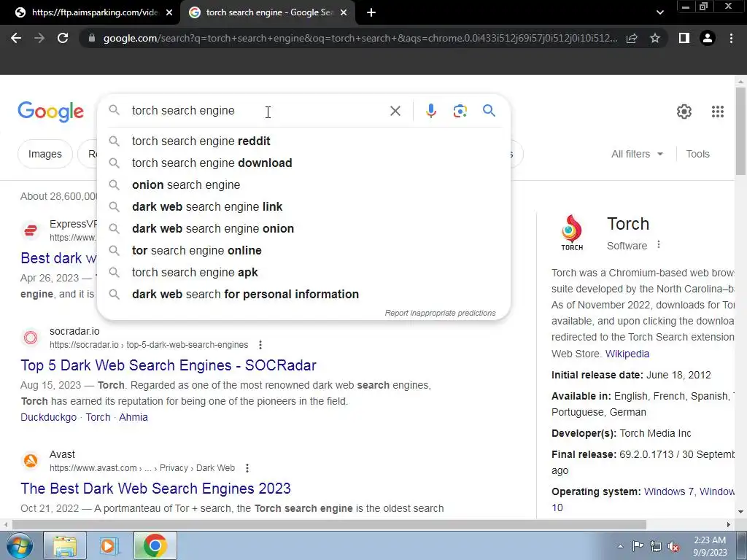Image resolution: width=747 pixels, height=560 pixels.
Task: Choose suggestion dark web search engine onion
Action: tap(303, 228)
